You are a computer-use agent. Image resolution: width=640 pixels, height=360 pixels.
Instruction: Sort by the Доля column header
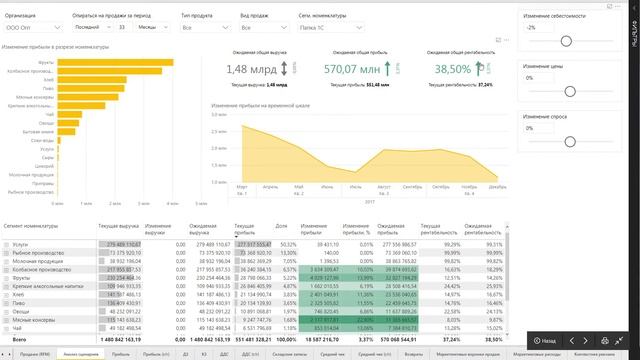[281, 226]
